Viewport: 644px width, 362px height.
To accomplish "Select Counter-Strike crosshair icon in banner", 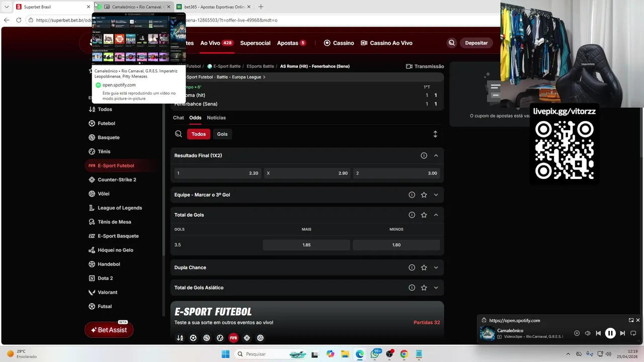I will click(x=247, y=338).
